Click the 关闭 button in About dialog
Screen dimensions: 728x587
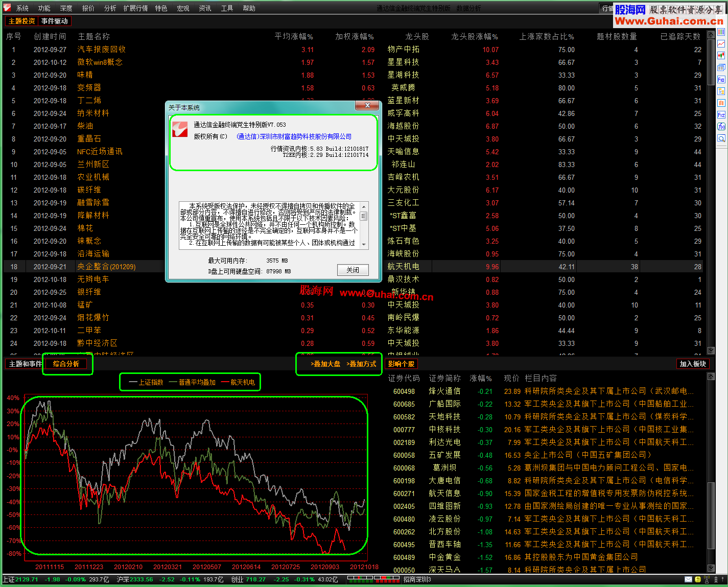(x=353, y=270)
